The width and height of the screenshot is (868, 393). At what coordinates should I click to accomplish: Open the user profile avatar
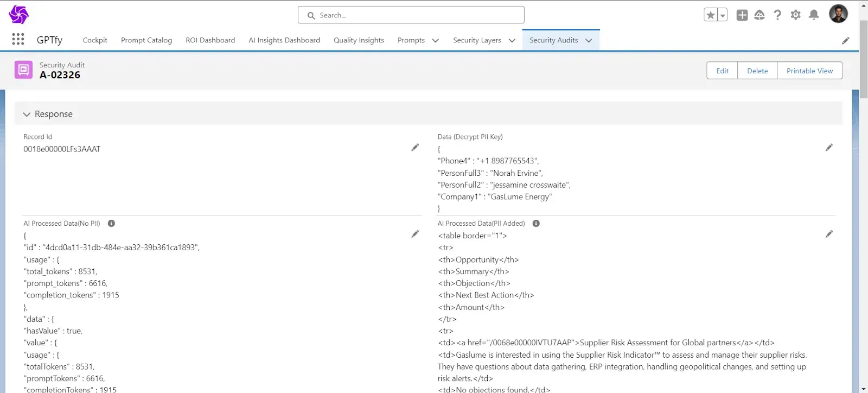tap(838, 14)
